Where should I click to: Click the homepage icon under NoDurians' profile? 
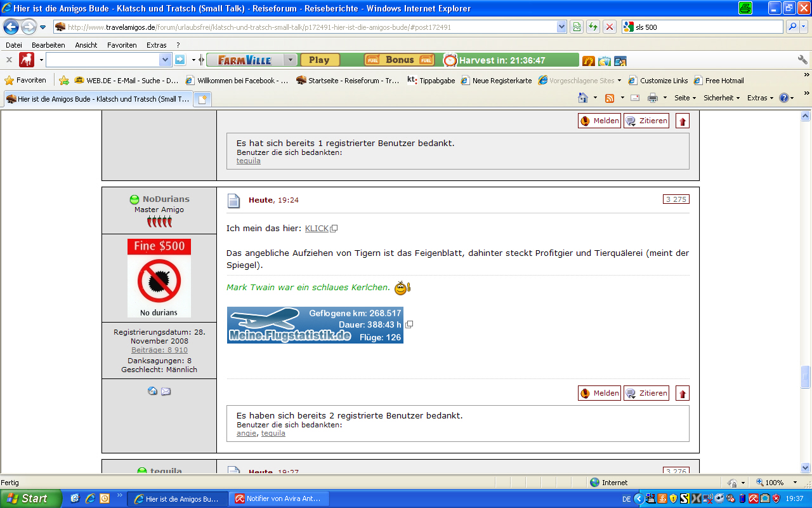point(152,391)
